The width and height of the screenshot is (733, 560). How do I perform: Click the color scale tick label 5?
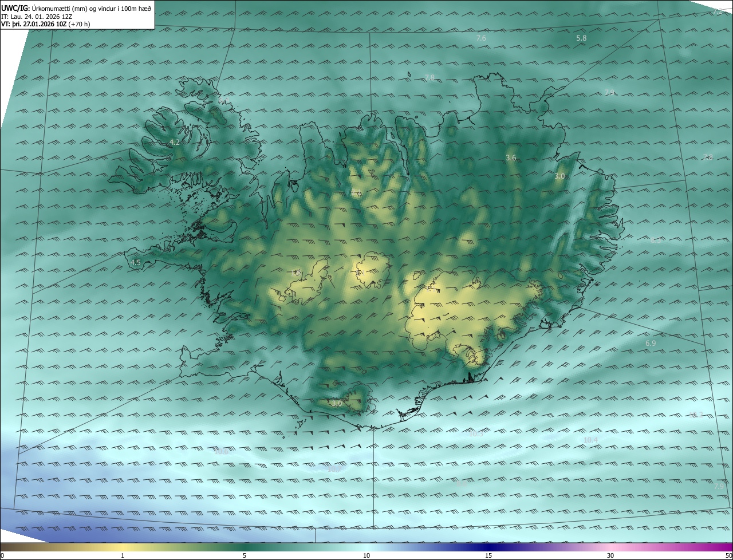click(245, 556)
